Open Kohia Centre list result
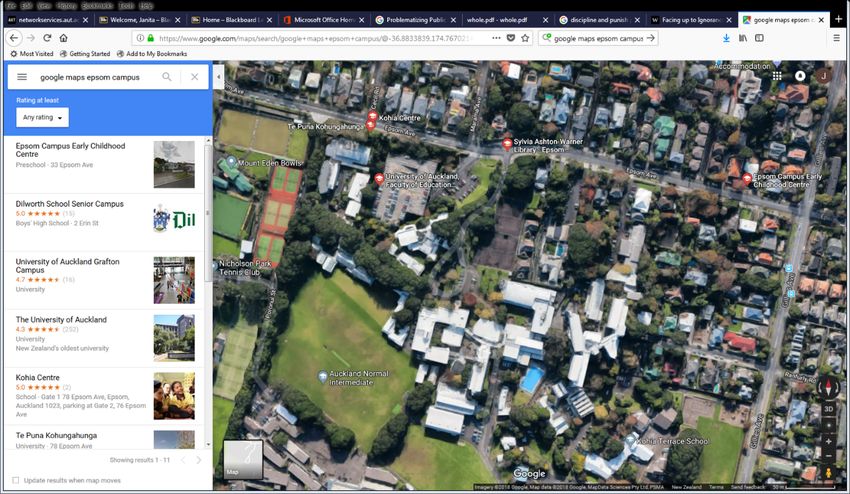 (105, 396)
